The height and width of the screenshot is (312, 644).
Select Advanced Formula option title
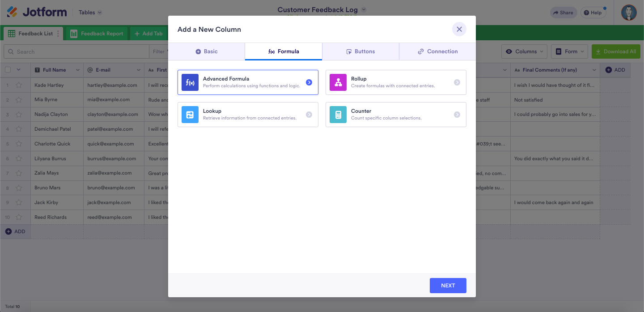coord(226,79)
